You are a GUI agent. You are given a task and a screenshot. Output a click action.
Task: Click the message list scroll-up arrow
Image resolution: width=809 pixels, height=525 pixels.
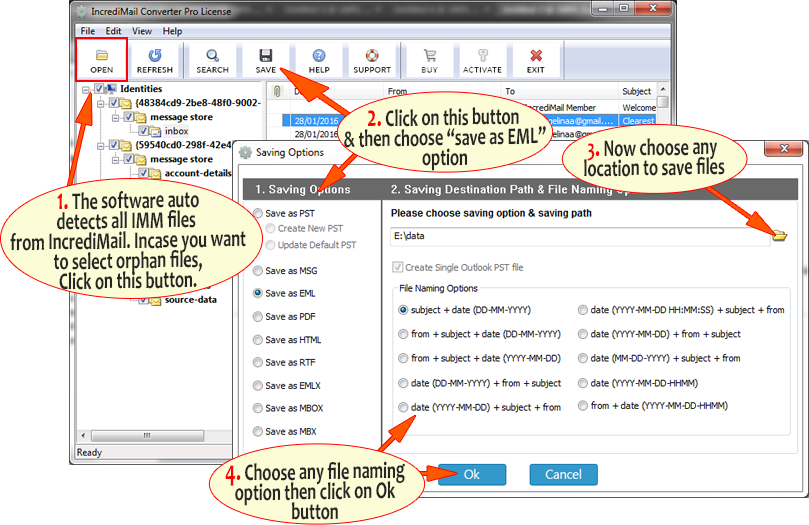click(x=663, y=89)
